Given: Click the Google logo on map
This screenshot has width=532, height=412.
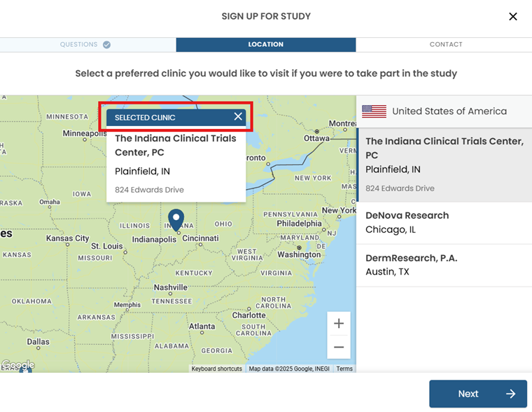Looking at the screenshot, I should point(18,365).
